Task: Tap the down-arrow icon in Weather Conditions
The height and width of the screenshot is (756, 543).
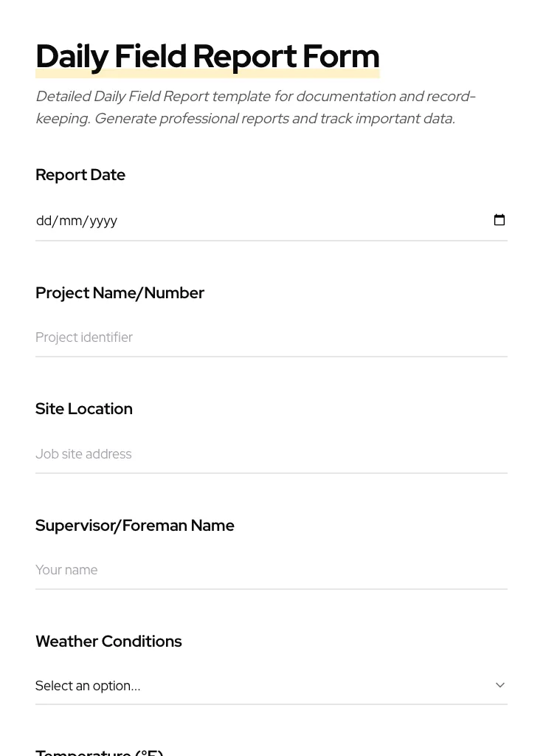Action: tap(500, 684)
